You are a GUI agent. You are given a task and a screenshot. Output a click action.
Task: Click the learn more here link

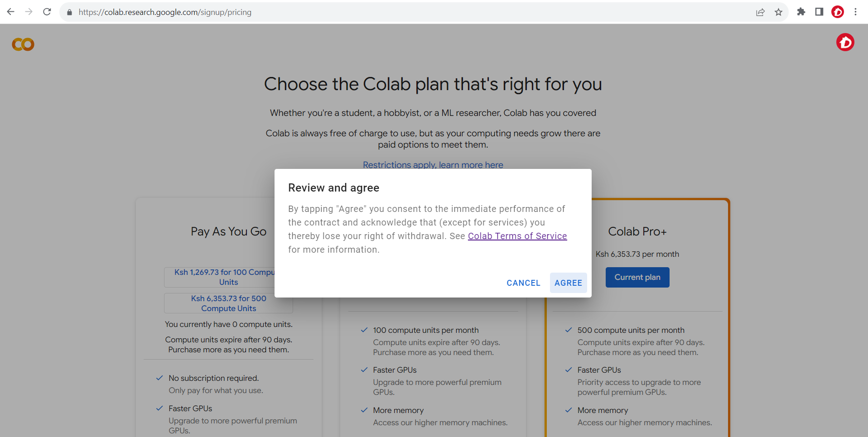(x=471, y=165)
